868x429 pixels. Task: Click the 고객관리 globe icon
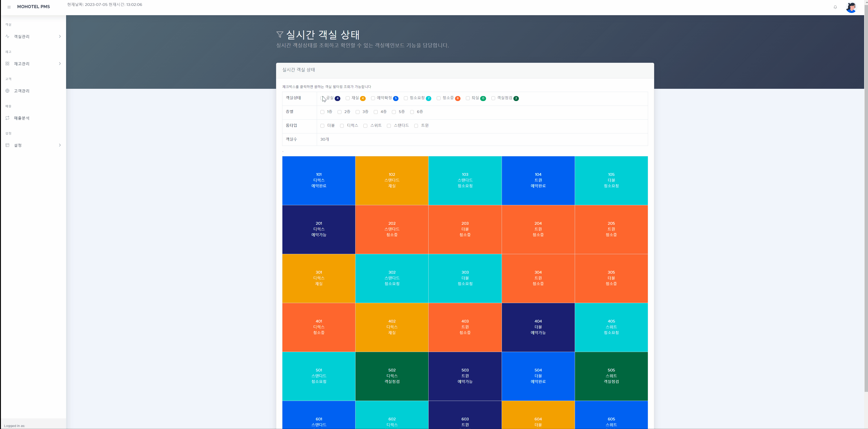[x=7, y=91]
